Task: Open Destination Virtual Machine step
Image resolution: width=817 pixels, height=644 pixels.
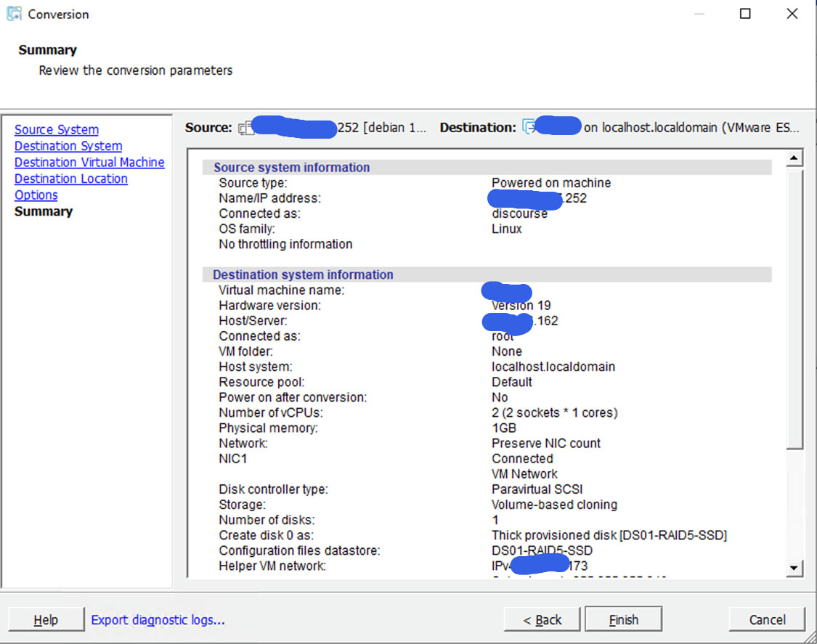Action: pyautogui.click(x=89, y=163)
